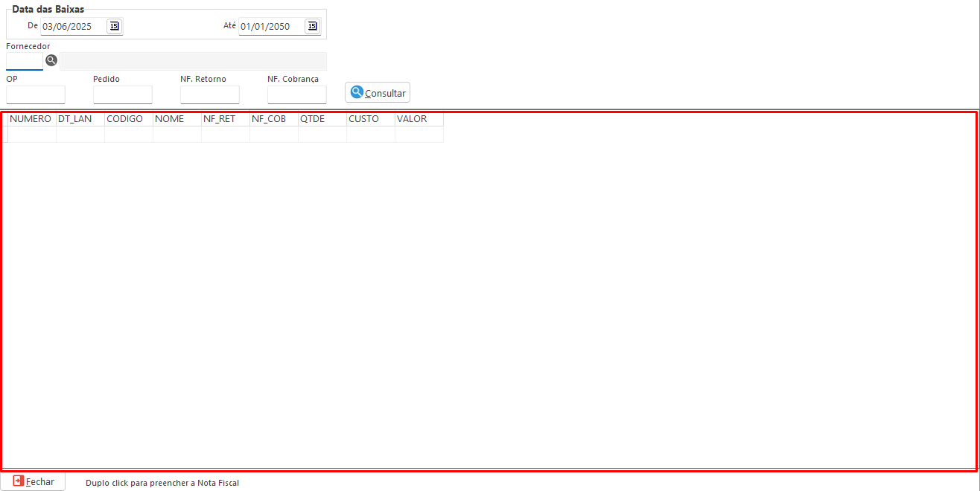Click the VALOR column header
The height and width of the screenshot is (491, 980).
tap(419, 119)
